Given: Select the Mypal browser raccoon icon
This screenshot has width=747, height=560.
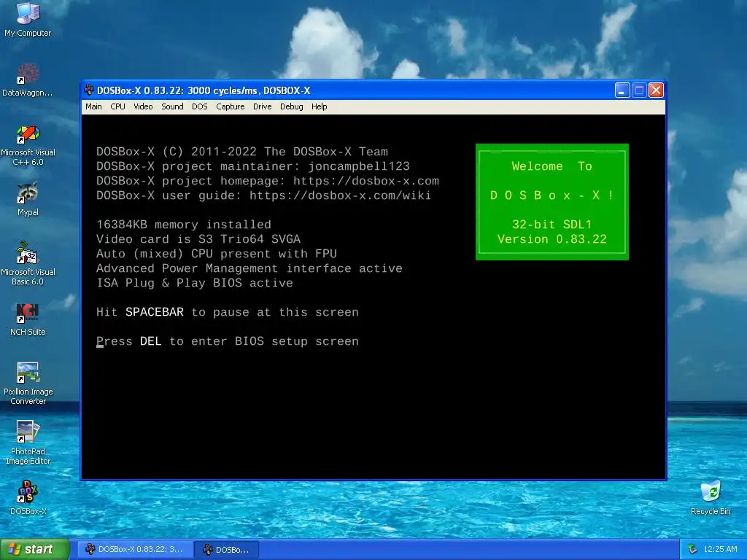Looking at the screenshot, I should click(28, 199).
